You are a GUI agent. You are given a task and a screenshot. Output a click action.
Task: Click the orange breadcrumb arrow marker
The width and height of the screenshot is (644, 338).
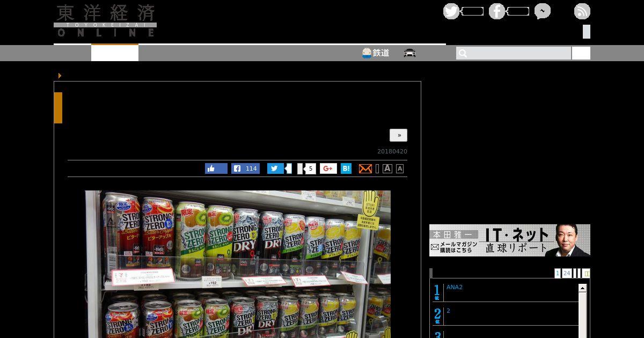60,76
